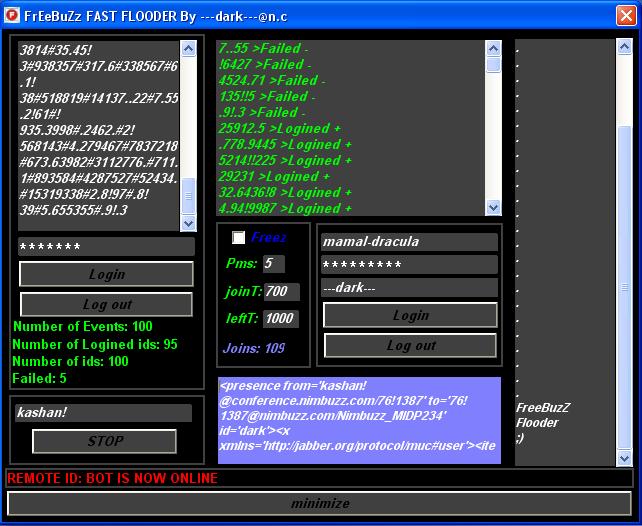This screenshot has width=642, height=526.
Task: Click the ---dark--- input field
Action: tap(409, 288)
